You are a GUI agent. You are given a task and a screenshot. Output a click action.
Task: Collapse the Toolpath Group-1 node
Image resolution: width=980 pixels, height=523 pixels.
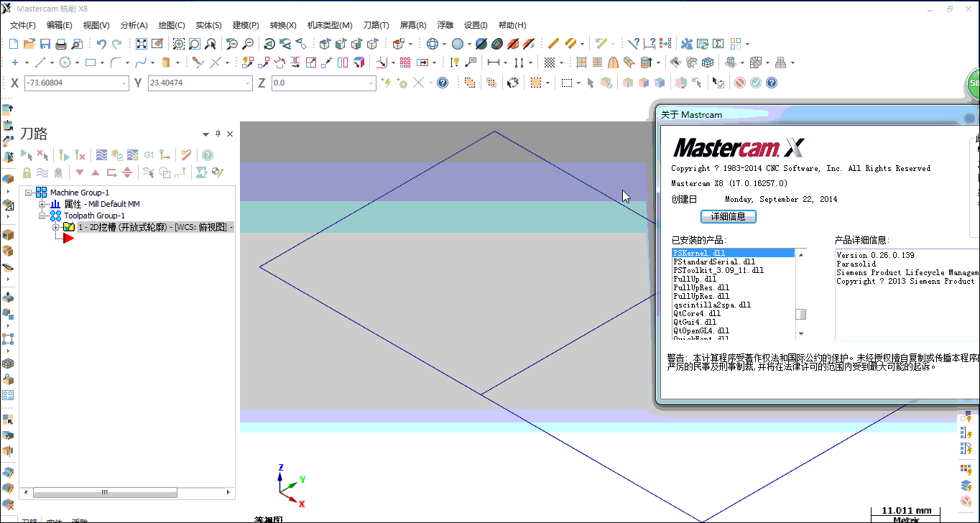(42, 216)
